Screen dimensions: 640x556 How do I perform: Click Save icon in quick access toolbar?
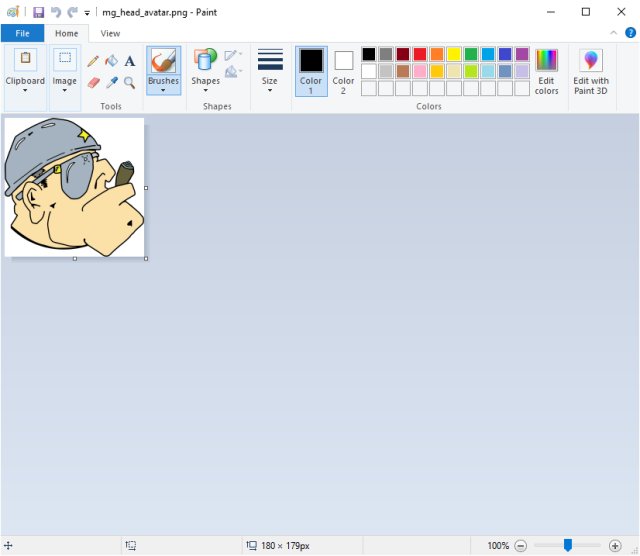38,12
